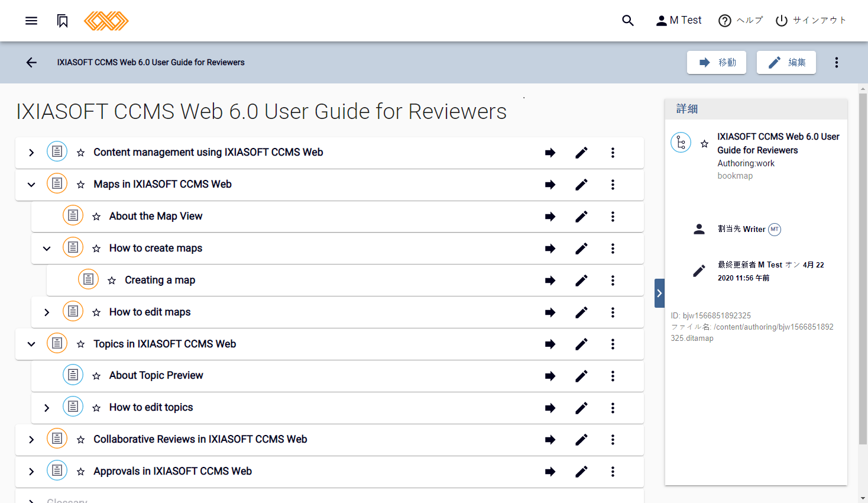Go back with the left arrow
The image size is (868, 503).
point(31,62)
